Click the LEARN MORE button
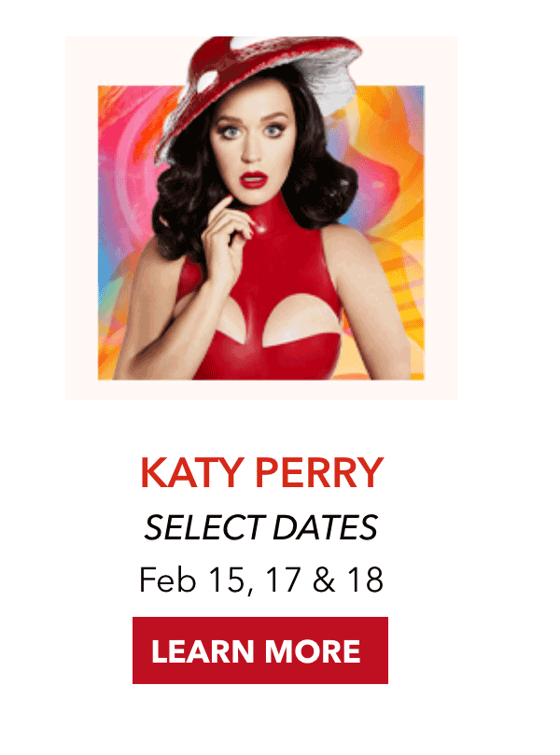Screen dimensions: 560x755 (260, 650)
